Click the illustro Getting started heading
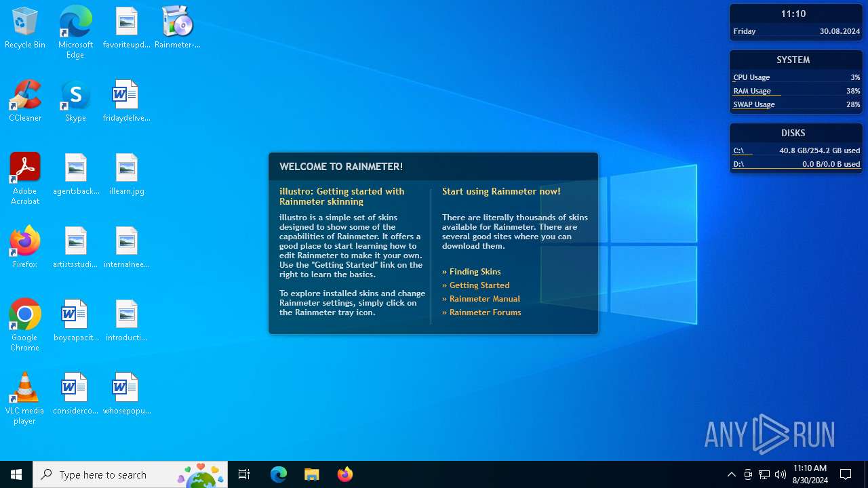The width and height of the screenshot is (868, 488). (342, 197)
